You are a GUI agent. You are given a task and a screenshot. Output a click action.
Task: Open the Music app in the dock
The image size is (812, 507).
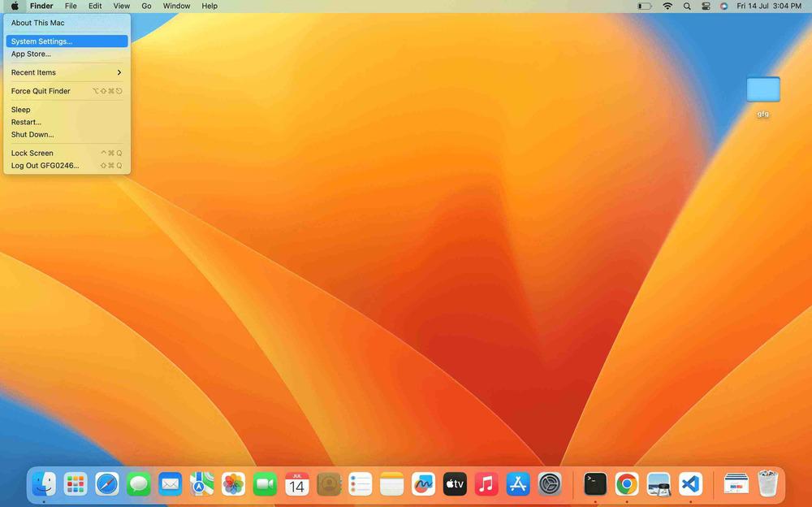tap(486, 485)
